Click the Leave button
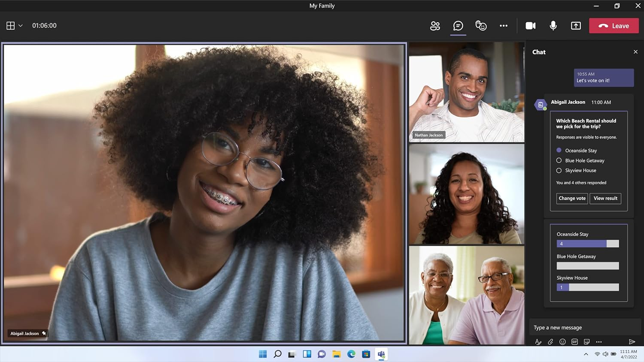644x362 pixels. click(x=614, y=25)
